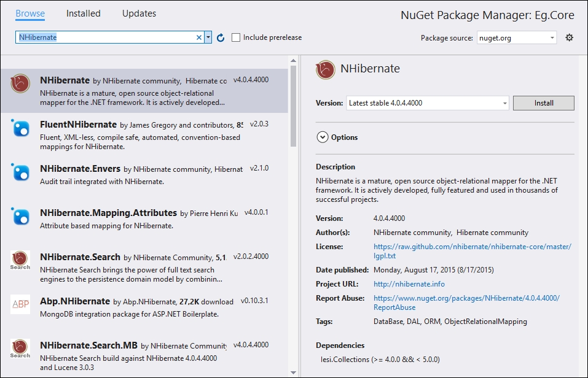Click the Iesi.Collections dependency entry
The image size is (588, 378).
click(x=380, y=360)
